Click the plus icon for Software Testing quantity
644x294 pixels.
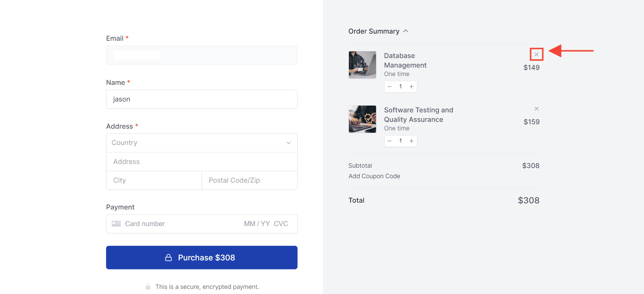click(x=411, y=141)
